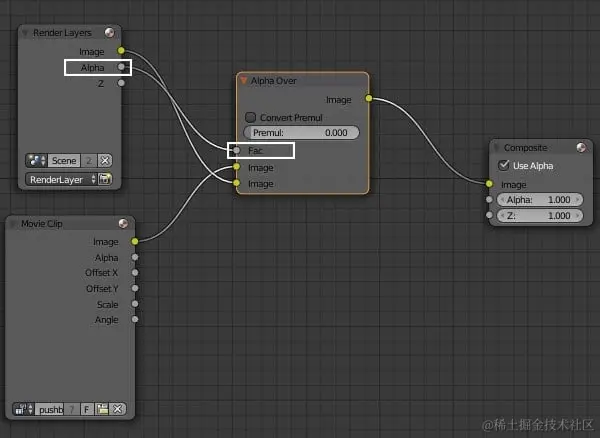
Task: Click the Render Layers Z output socket
Action: coord(121,83)
